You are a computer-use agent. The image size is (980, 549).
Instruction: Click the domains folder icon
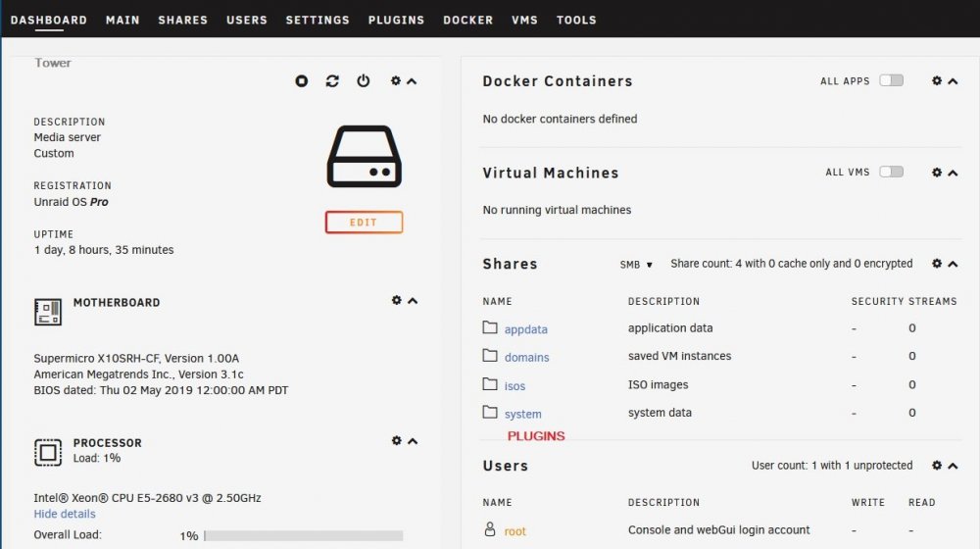point(490,355)
